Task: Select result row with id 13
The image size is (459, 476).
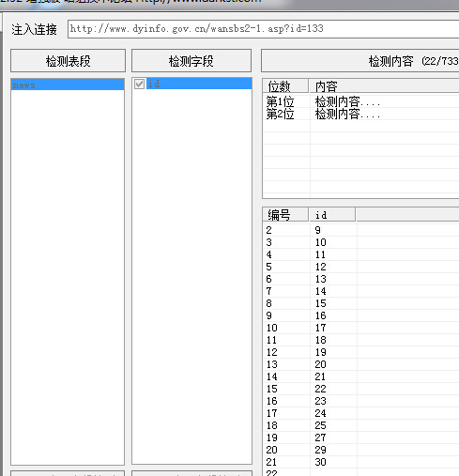Action: (x=361, y=279)
